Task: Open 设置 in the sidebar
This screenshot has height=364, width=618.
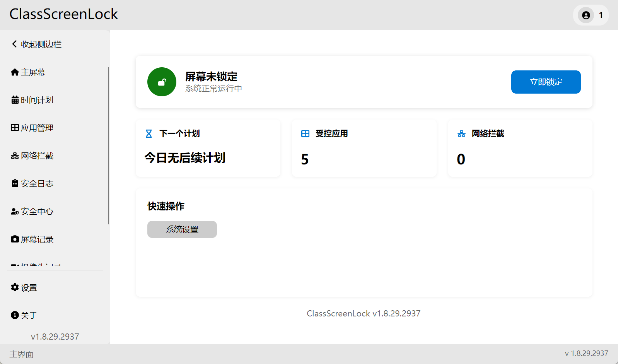Action: pos(29,287)
